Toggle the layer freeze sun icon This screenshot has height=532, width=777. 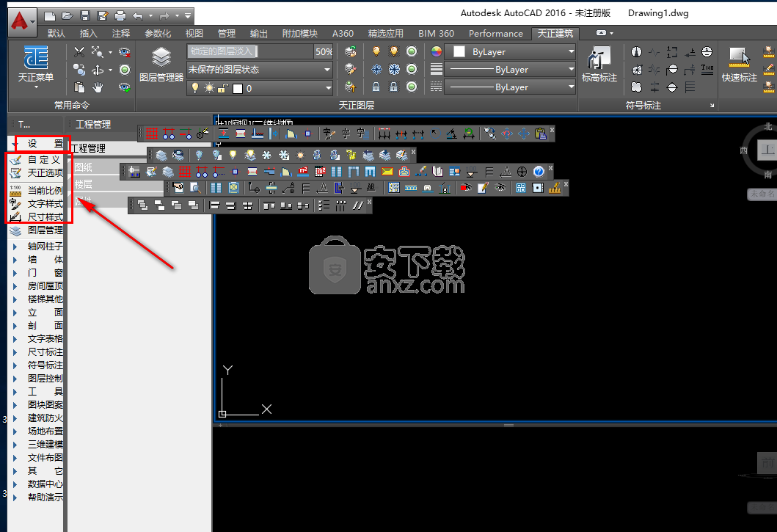210,88
